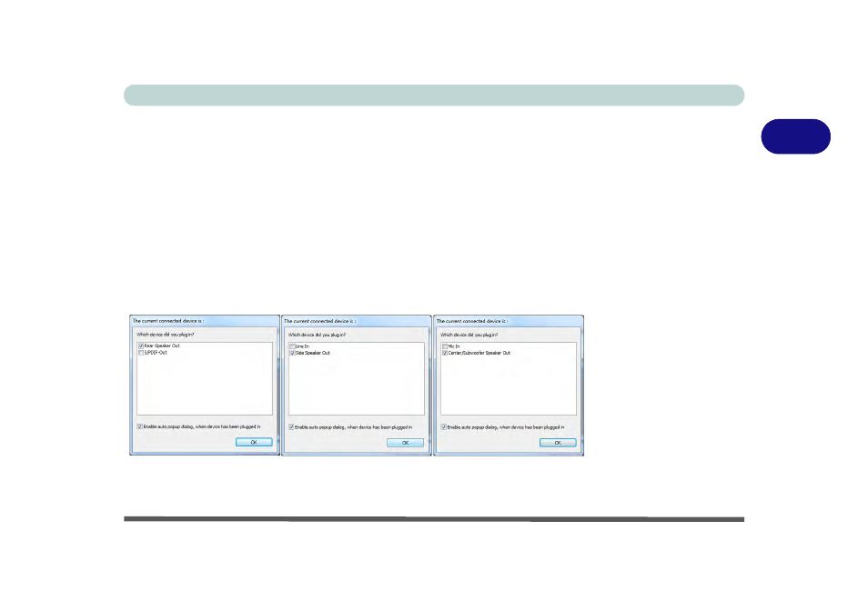The width and height of the screenshot is (868, 611).
Task: Uncheck Center/Subwoofer Speaker Out
Action: pyautogui.click(x=445, y=353)
